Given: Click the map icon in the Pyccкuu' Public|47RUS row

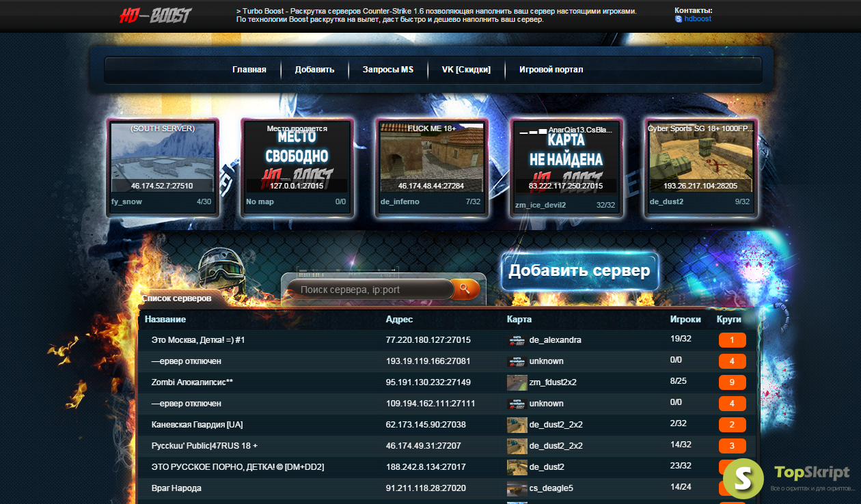Looking at the screenshot, I should pyautogui.click(x=517, y=446).
